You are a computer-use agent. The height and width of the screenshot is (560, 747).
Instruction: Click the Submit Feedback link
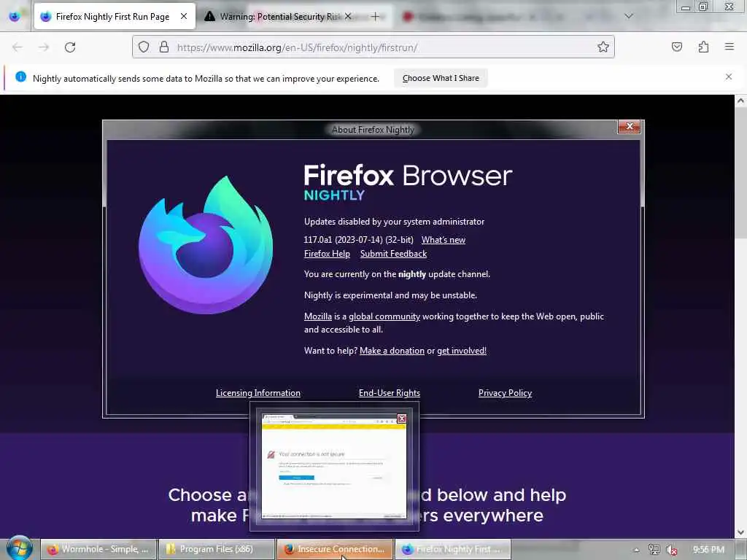[393, 253]
